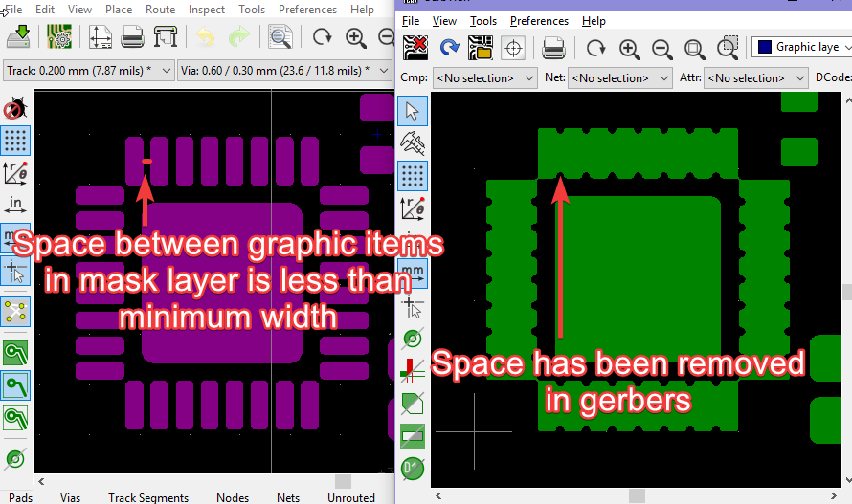
Task: Toggle polar coordinates in GerbView sidebar
Action: pyautogui.click(x=413, y=208)
